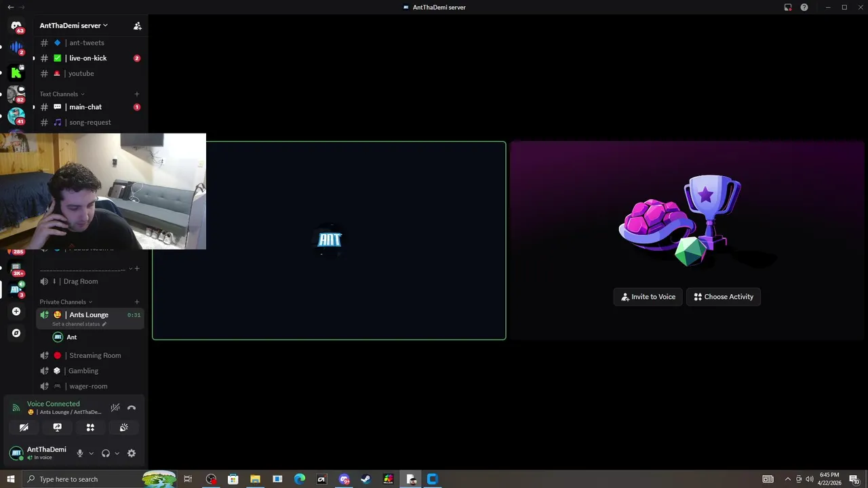Open taskbar notification center icon
This screenshot has width=868, height=488.
pyautogui.click(x=854, y=479)
